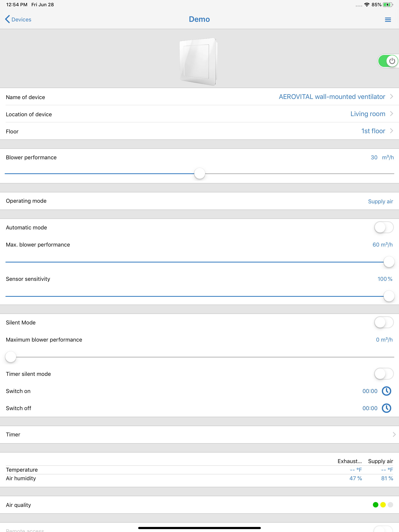
Task: Tap the back chevron to Devices
Action: tap(7, 19)
